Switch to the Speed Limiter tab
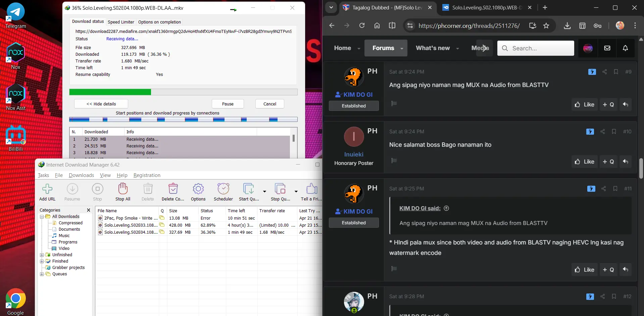The width and height of the screenshot is (644, 316). point(121,22)
